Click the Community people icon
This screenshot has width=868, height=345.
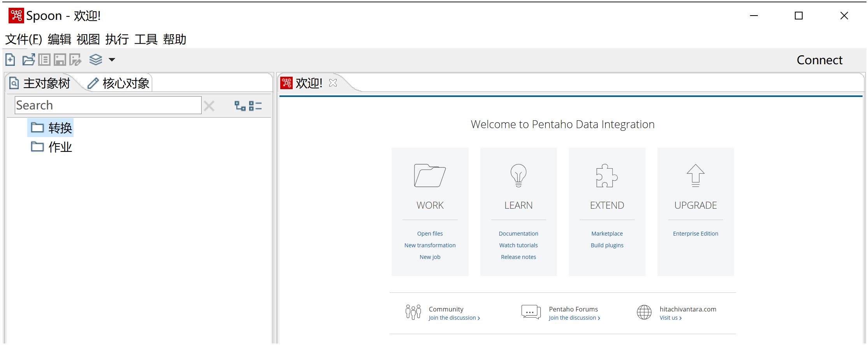pos(413,312)
